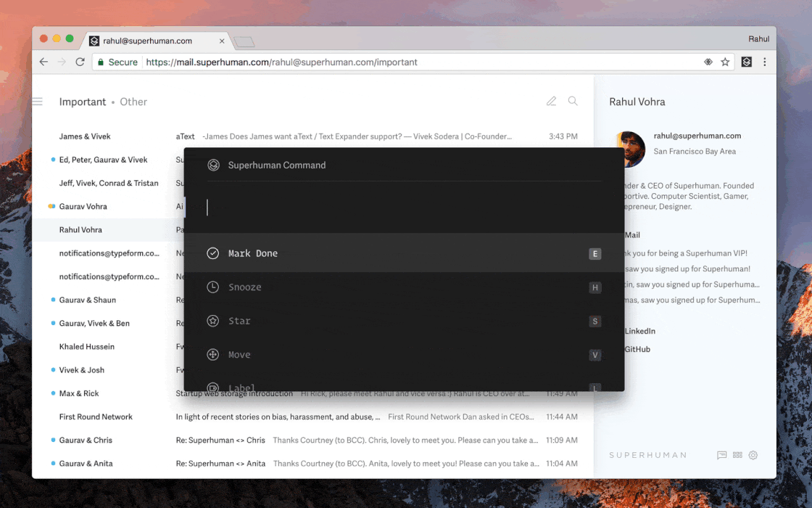812x508 pixels.
Task: Open a new email with the compose pencil icon
Action: click(551, 101)
